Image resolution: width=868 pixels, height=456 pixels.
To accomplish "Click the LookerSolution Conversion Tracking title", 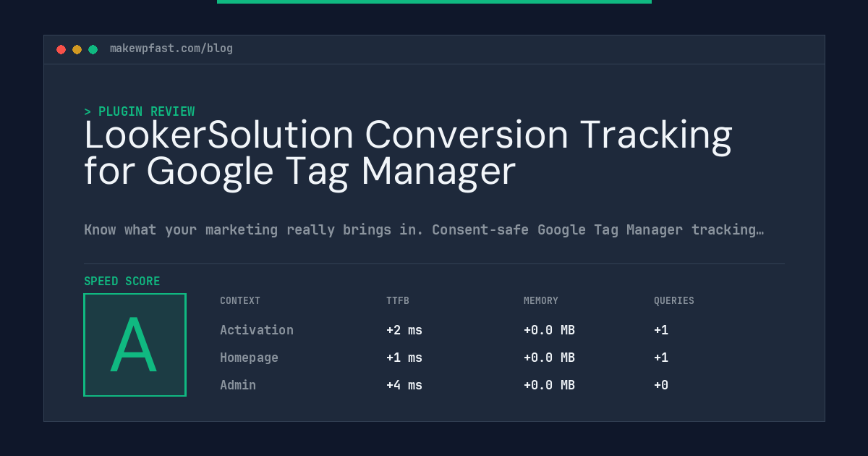I will pyautogui.click(x=408, y=153).
